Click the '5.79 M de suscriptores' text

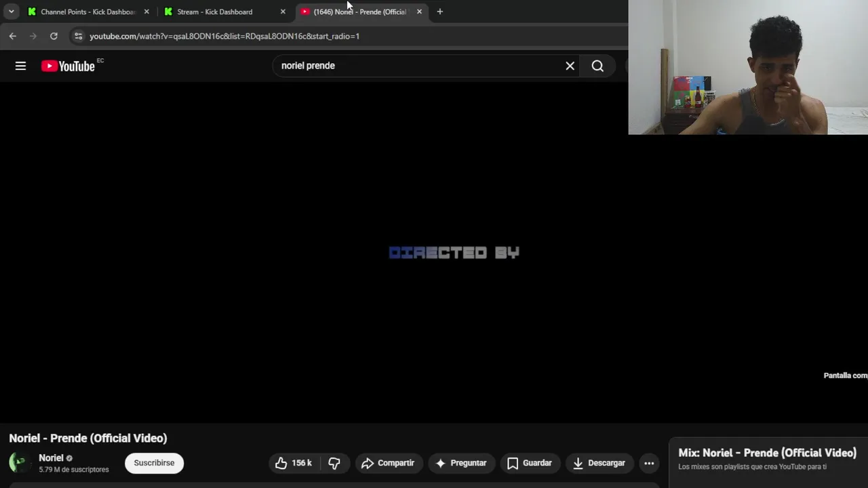[74, 470]
